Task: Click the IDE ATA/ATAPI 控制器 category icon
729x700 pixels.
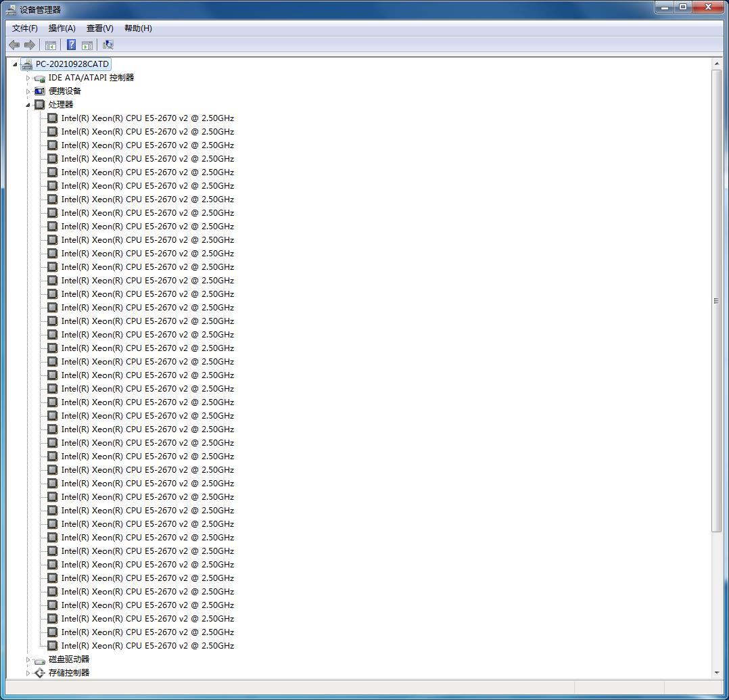Action: pyautogui.click(x=40, y=78)
